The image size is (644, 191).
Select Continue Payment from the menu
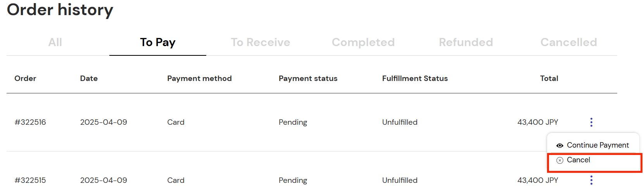pyautogui.click(x=593, y=145)
